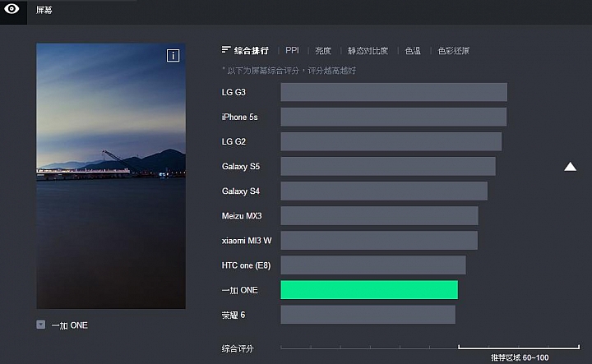Click the sort icon beside 综合排行
Image resolution: width=592 pixels, height=364 pixels.
pos(226,50)
